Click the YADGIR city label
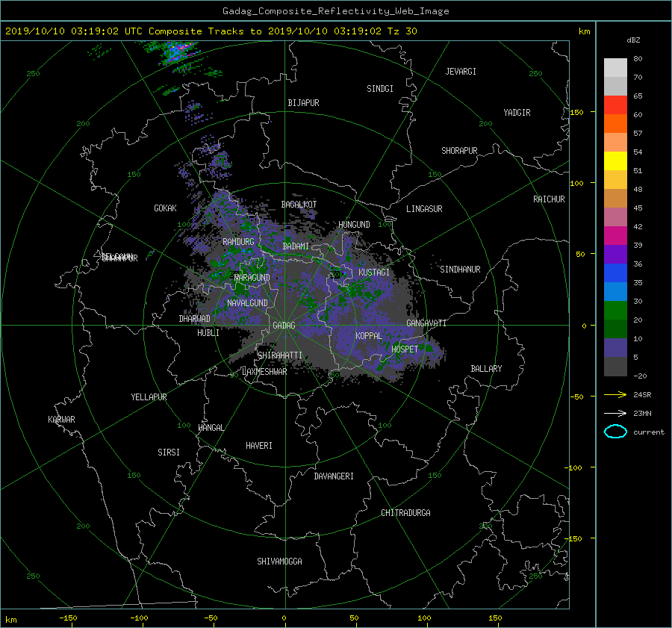The width and height of the screenshot is (672, 628). pos(517,113)
